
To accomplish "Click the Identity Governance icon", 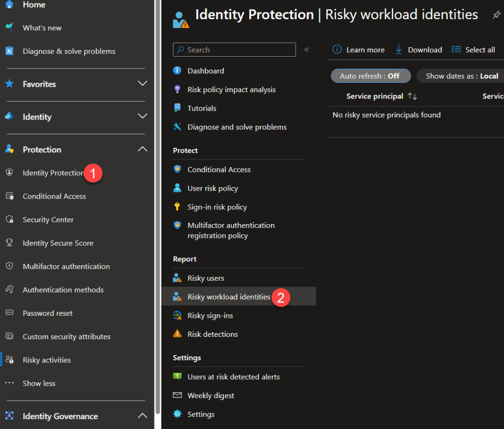I will point(9,416).
